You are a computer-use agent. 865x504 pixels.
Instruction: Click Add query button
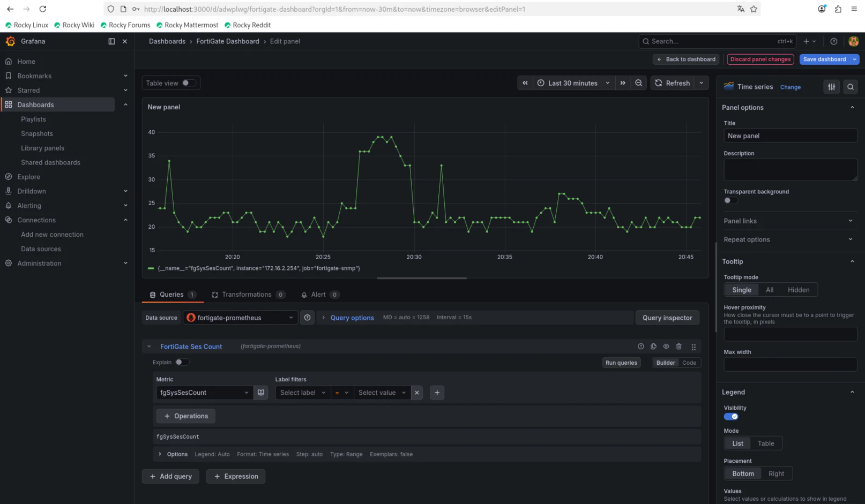pyautogui.click(x=170, y=476)
